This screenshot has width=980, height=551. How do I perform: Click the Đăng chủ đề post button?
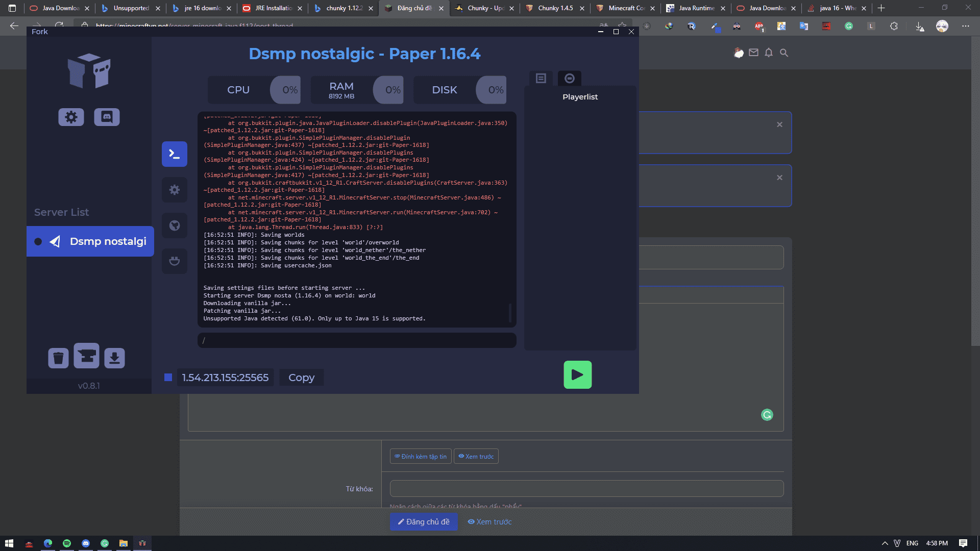[x=424, y=522]
